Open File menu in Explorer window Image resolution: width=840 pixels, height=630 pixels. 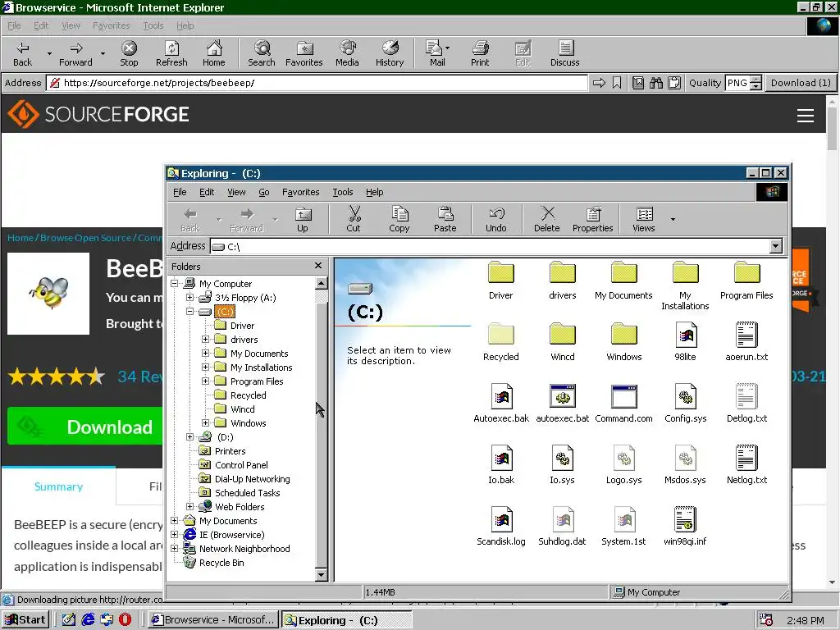(x=180, y=192)
